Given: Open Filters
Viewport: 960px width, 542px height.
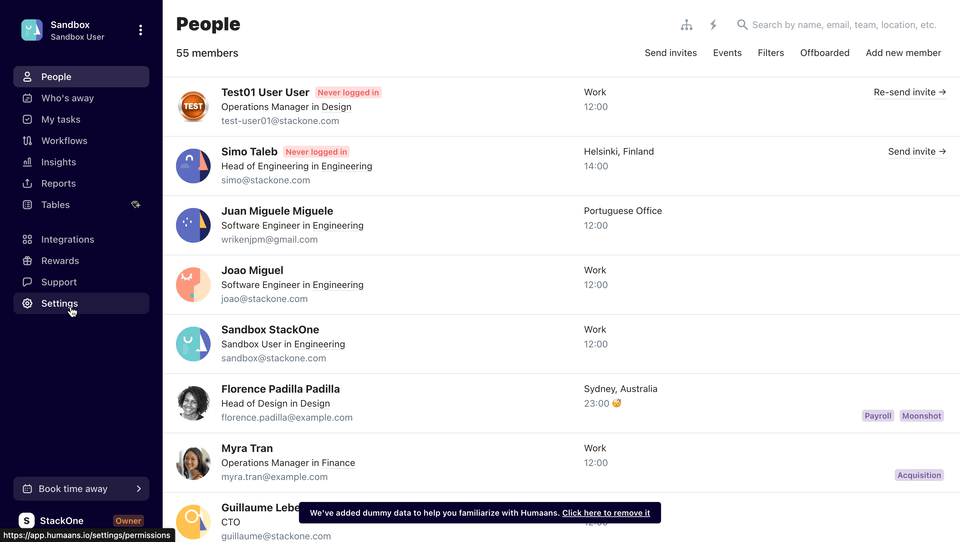Looking at the screenshot, I should (x=770, y=53).
